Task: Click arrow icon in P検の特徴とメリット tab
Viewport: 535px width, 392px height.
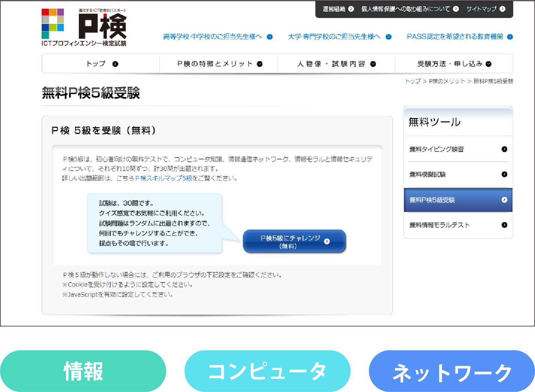Action: 260,64
